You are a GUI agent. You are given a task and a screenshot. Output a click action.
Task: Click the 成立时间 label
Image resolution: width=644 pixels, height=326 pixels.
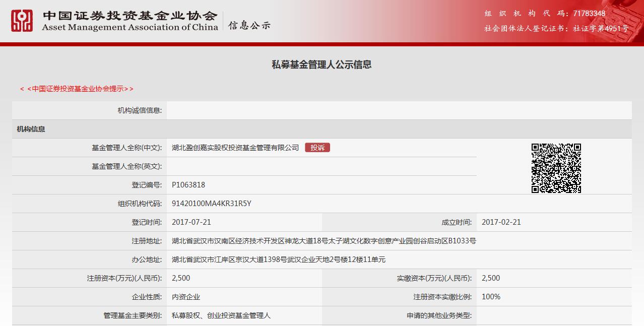(457, 222)
